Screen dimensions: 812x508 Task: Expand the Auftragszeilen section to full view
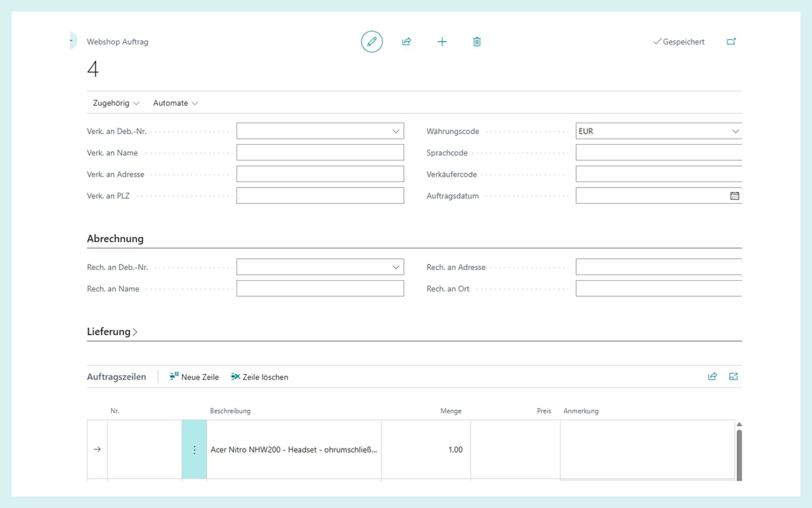[734, 377]
